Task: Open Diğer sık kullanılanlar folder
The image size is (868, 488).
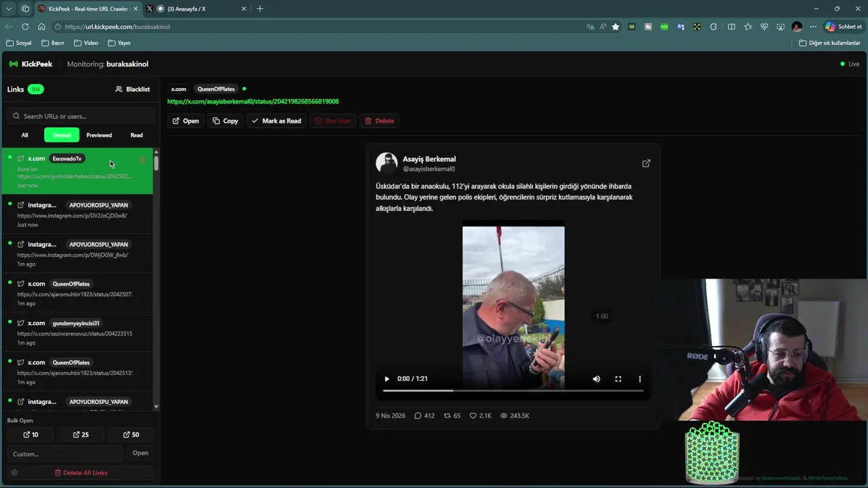Action: coord(829,43)
